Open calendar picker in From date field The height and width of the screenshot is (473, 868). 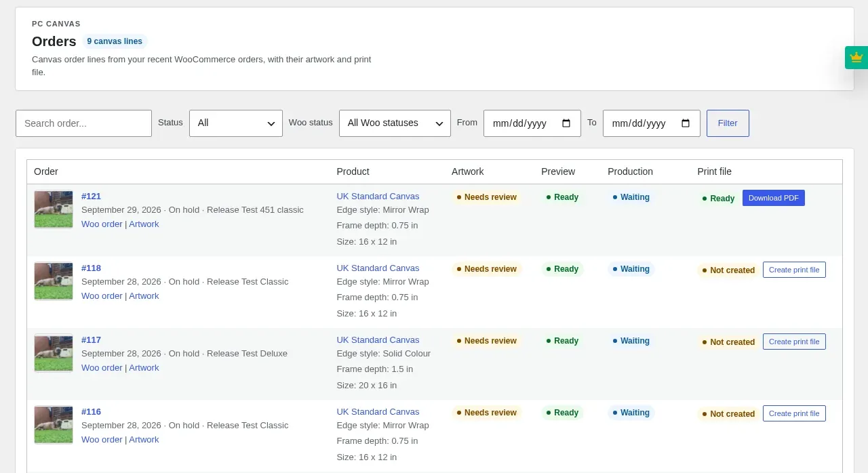pyautogui.click(x=566, y=123)
